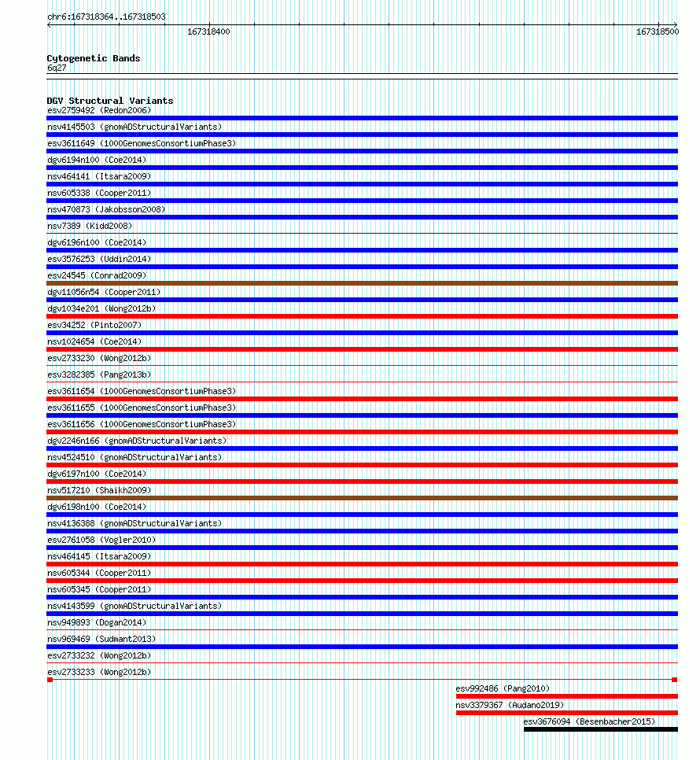Click esv3611654 (1000GenomesConsortiumPhase3) label
Viewport: 700px width, 760px height.
[x=142, y=391]
